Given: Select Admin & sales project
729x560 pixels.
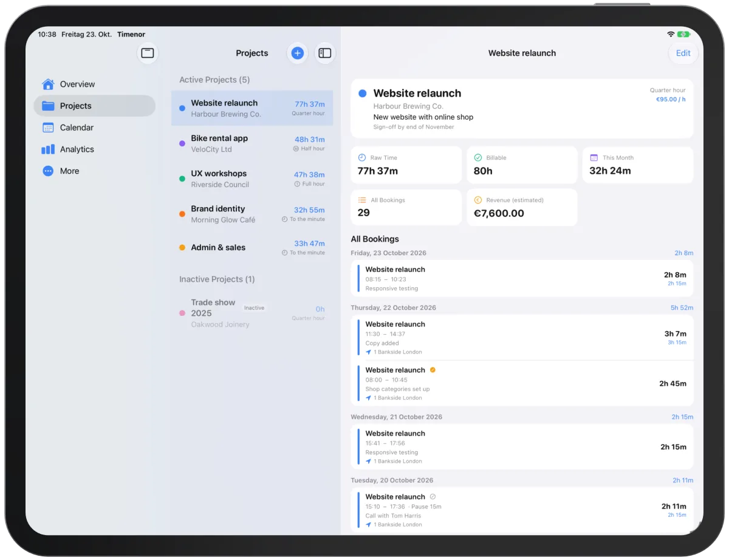Looking at the screenshot, I should click(x=252, y=248).
